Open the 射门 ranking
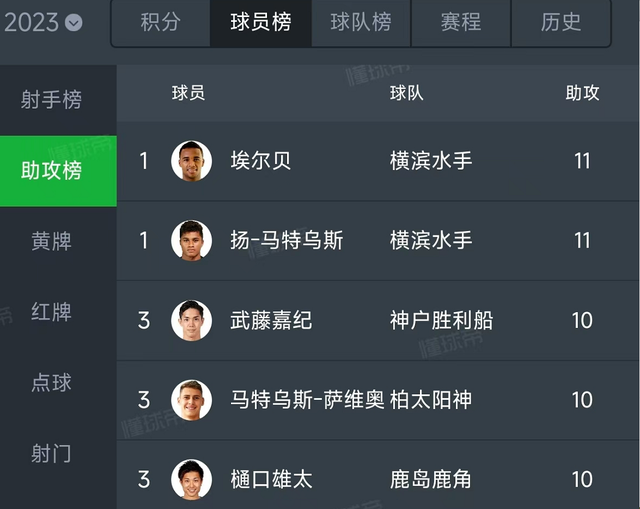 51,453
